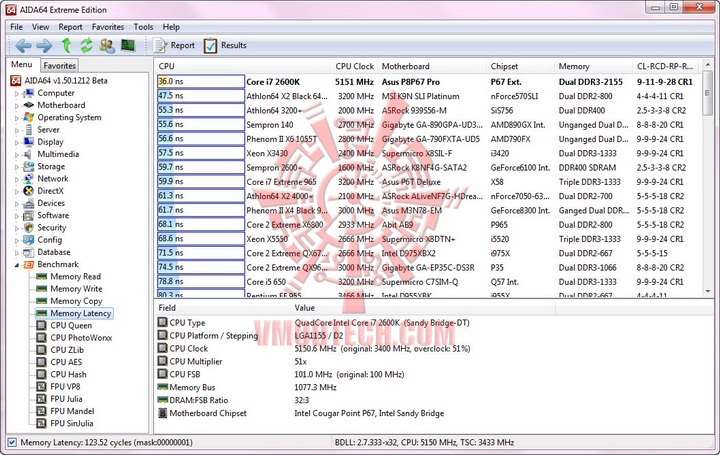Sort by the CPU Clock column header

(354, 66)
